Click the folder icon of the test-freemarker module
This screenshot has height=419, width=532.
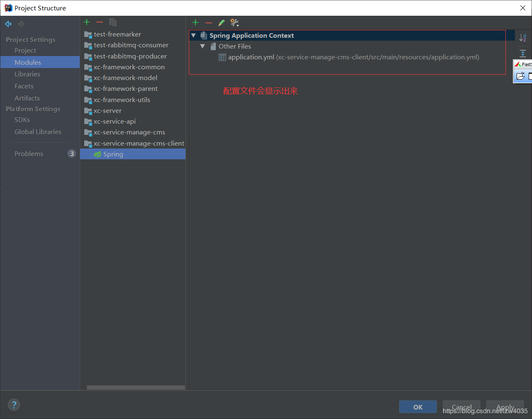(x=88, y=34)
